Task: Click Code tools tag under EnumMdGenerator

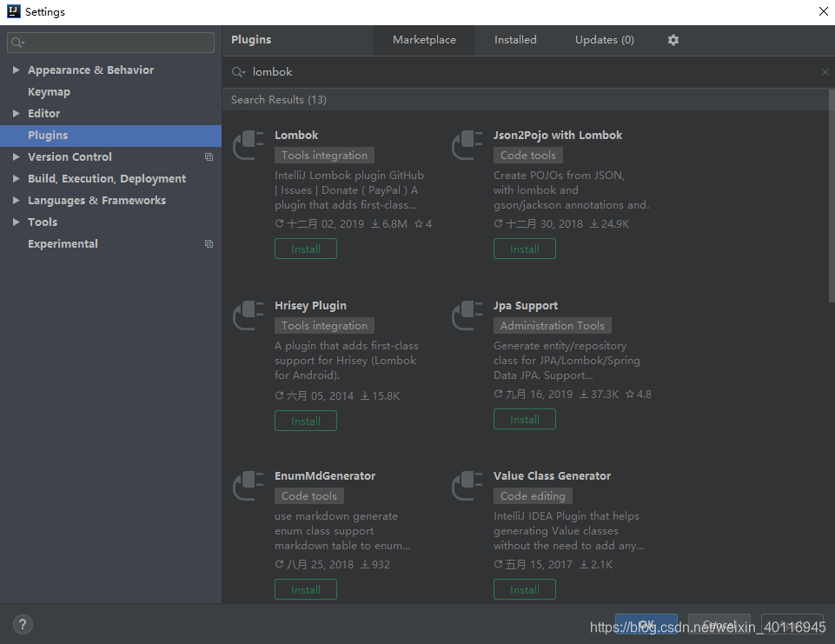Action: coord(308,496)
